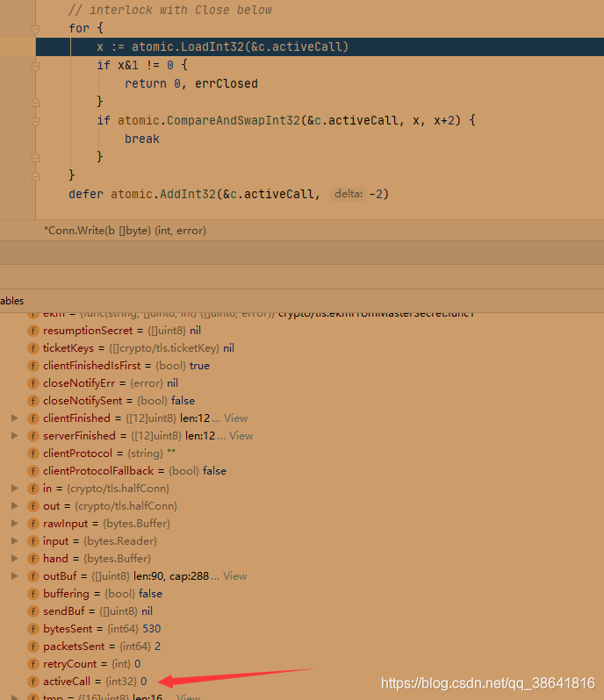Expand the hand bytes.Buffer variable
This screenshot has height=700, width=604.
[15, 558]
